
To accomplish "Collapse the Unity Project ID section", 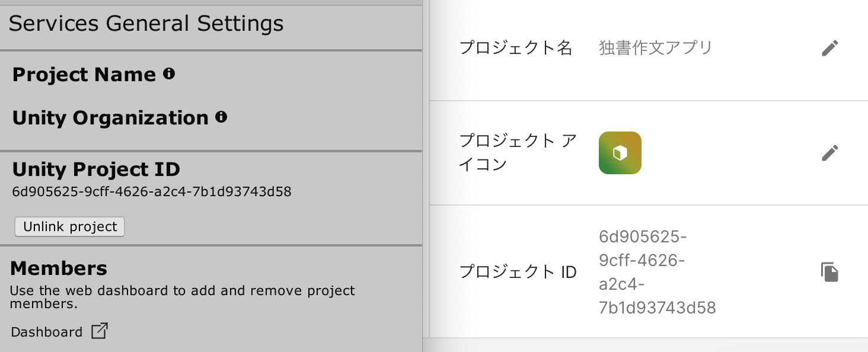I will tap(96, 169).
